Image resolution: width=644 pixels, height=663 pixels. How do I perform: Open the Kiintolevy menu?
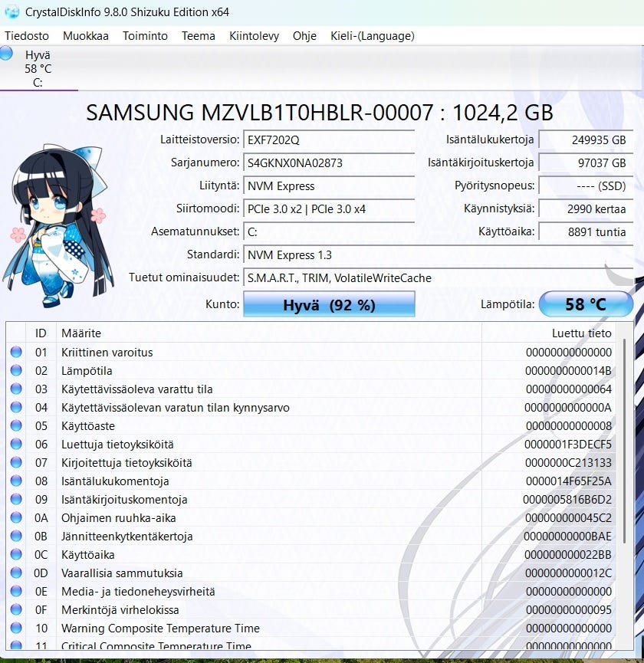point(254,36)
